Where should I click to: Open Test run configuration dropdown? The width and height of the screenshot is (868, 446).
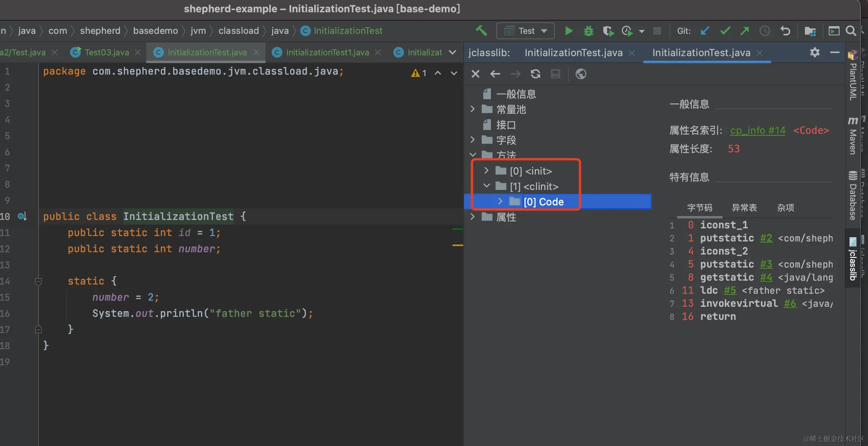tap(526, 31)
